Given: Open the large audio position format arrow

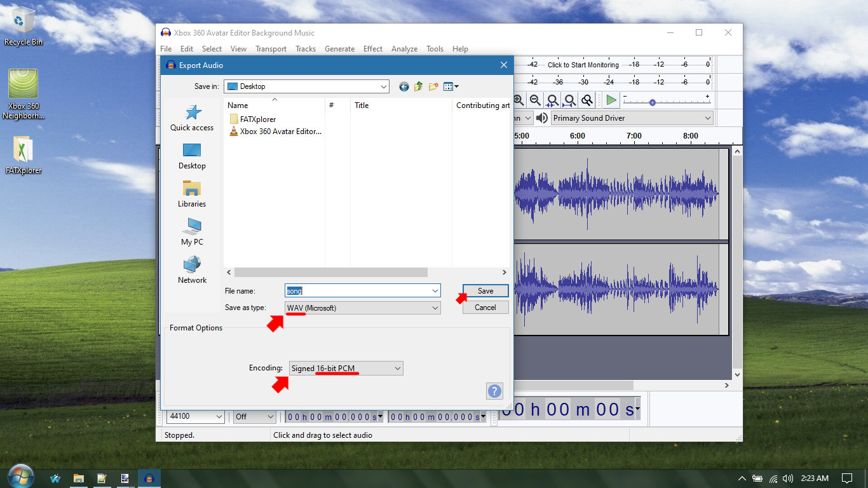Looking at the screenshot, I should (x=637, y=410).
